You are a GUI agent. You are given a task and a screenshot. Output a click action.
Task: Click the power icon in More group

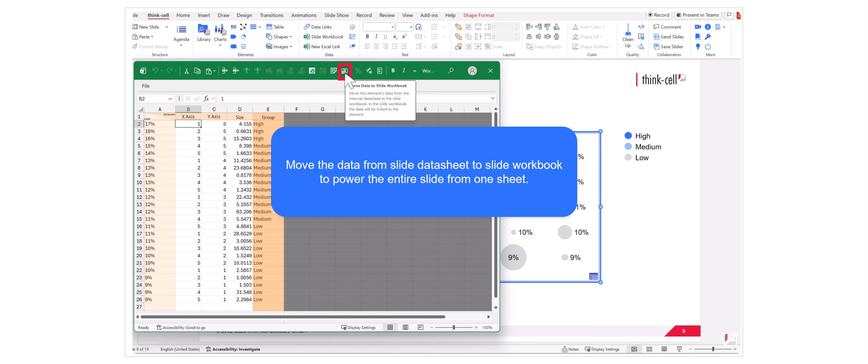[x=708, y=47]
